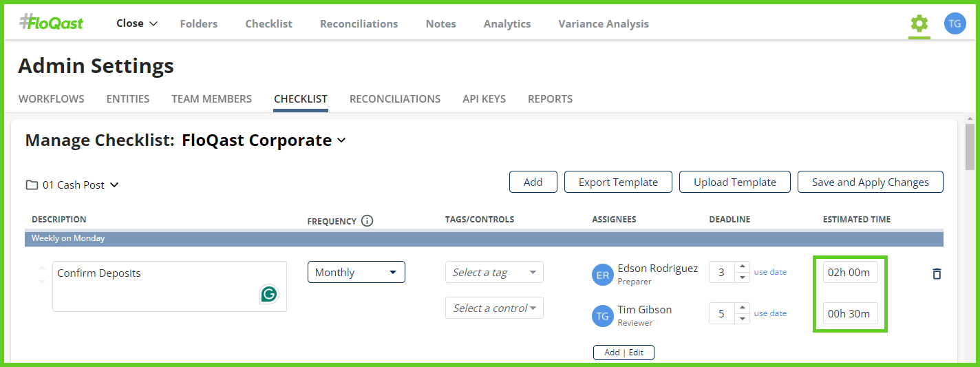
Task: Click the 01 Cash Post folder icon
Action: (x=32, y=185)
